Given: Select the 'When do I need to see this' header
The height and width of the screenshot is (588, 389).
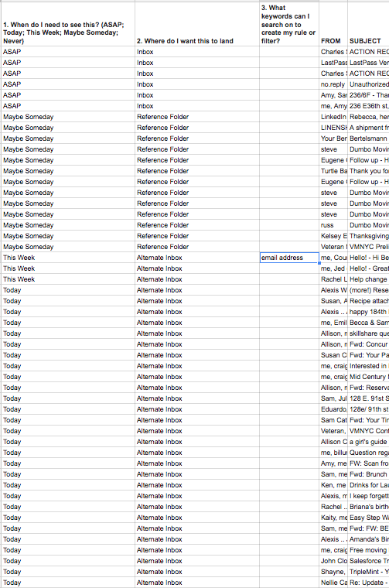Looking at the screenshot, I should (x=68, y=25).
